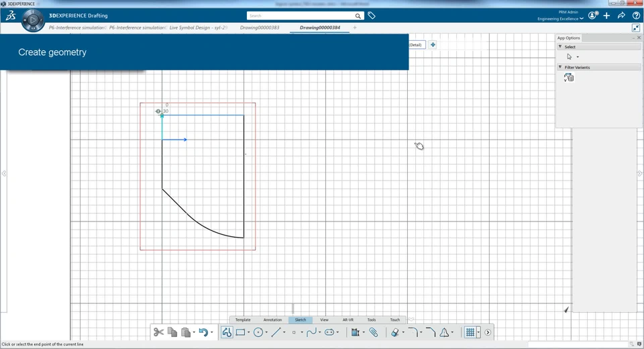Viewport: 644px width, 349px height.
Task: Click the Filter Variants icon
Action: tap(569, 77)
